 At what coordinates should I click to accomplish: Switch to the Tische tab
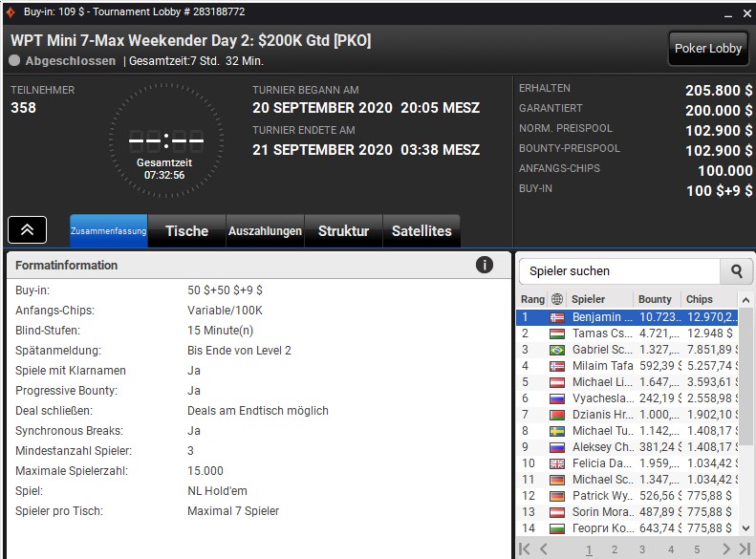pos(186,231)
